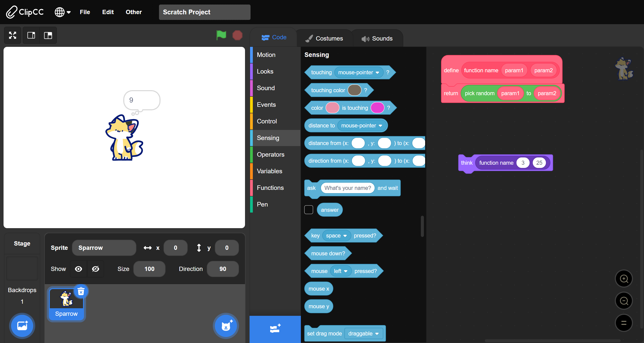Select the Looks block category
Image resolution: width=644 pixels, height=343 pixels.
pyautogui.click(x=275, y=71)
